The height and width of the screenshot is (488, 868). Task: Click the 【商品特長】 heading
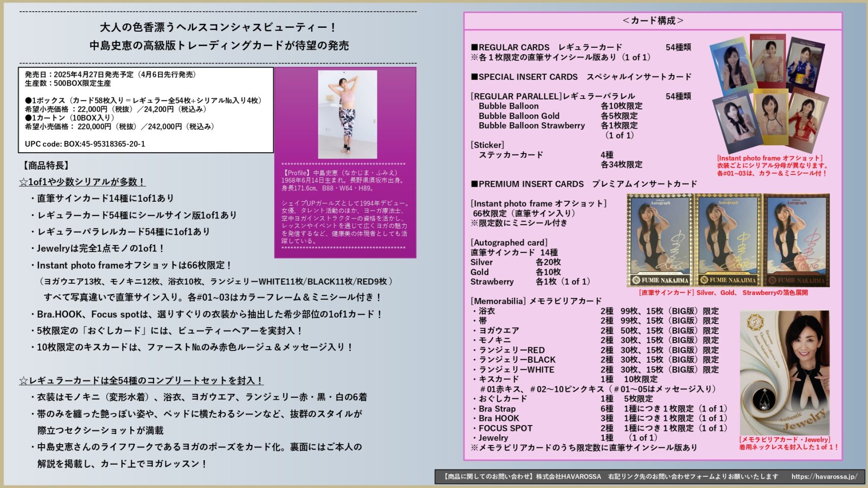coord(46,165)
